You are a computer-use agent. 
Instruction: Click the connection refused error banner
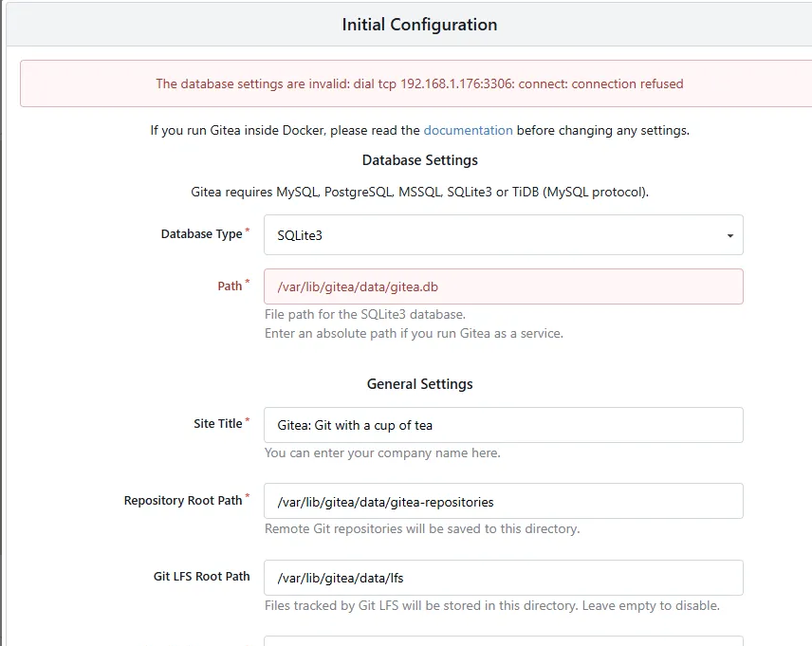point(419,83)
